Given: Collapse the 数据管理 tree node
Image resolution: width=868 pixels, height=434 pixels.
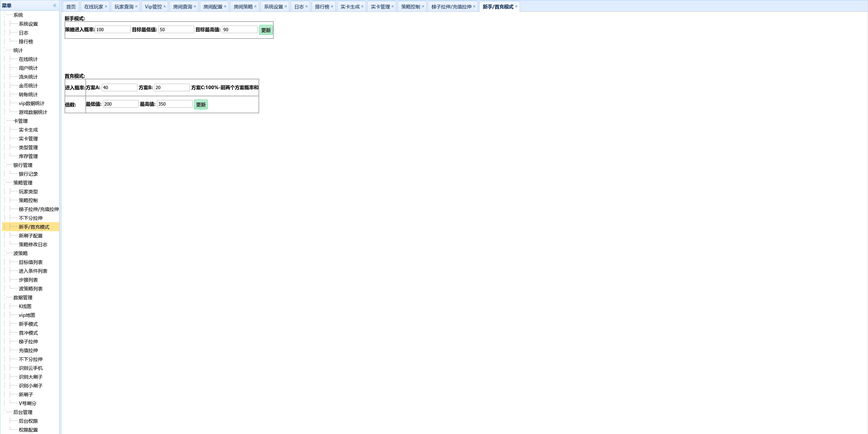Looking at the screenshot, I should tap(5, 297).
